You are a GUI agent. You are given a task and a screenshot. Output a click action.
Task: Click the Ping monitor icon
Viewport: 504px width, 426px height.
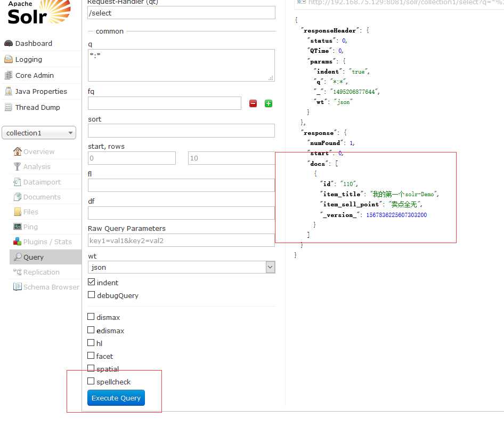(18, 227)
